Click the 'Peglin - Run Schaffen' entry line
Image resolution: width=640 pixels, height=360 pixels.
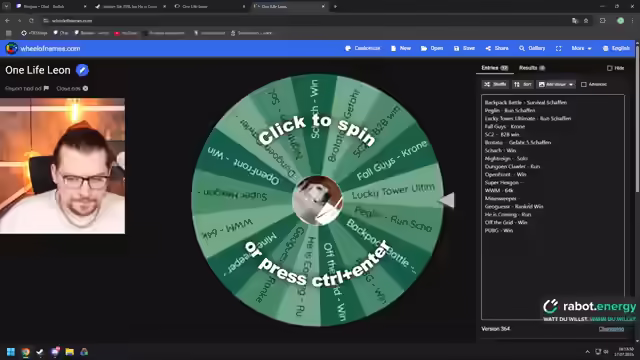click(x=509, y=111)
